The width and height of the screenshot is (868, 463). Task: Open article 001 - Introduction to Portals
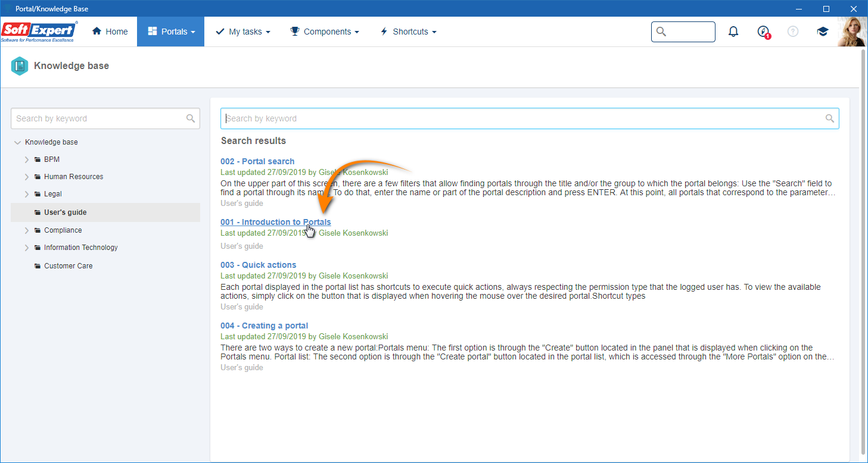coord(276,222)
